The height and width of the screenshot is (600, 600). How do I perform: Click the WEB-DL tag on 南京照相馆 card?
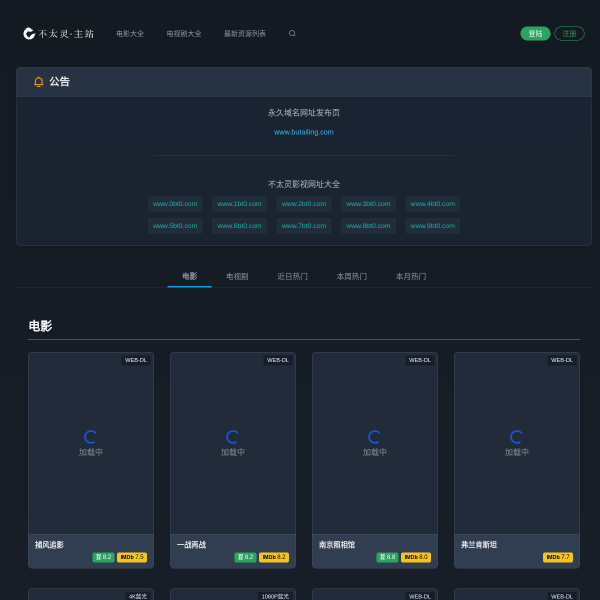(420, 360)
